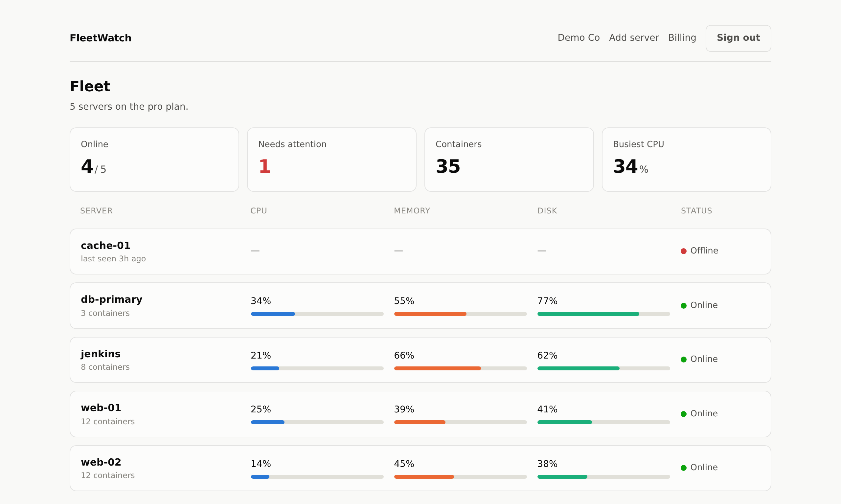841x504 pixels.
Task: Click '3 containers' under db-primary
Action: click(x=105, y=313)
